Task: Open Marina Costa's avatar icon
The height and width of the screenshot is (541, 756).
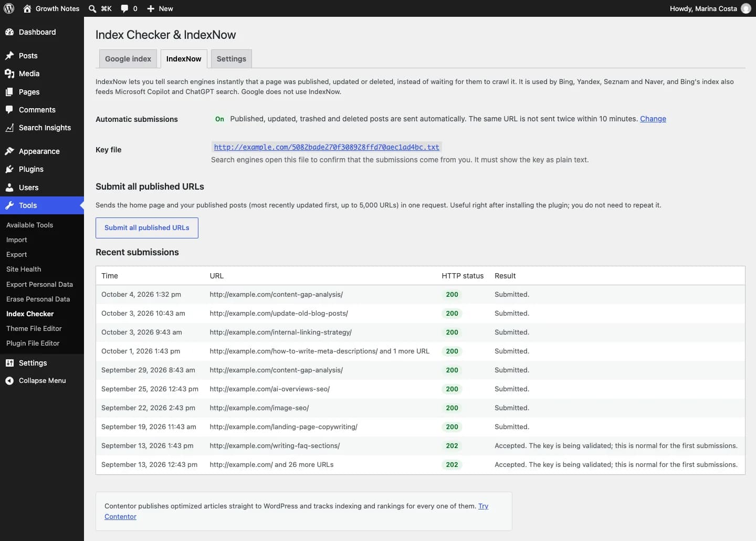Action: (x=745, y=8)
